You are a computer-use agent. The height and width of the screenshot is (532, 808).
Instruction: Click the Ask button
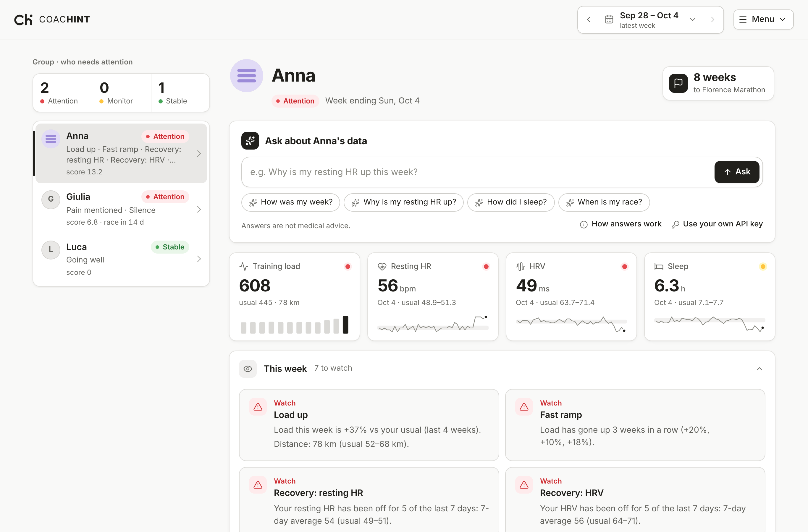point(737,172)
